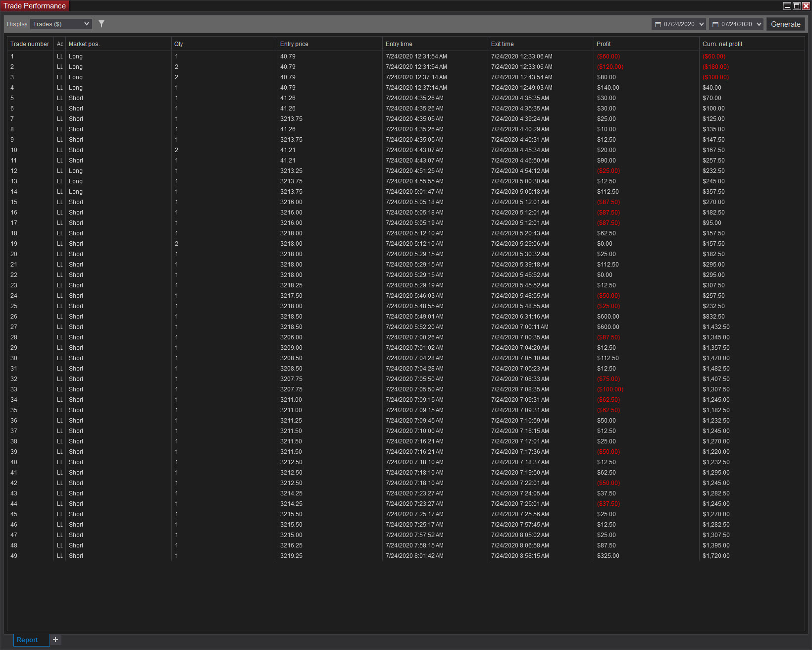Screen dimensions: 812x650
Task: Click the Generate button
Action: click(785, 24)
